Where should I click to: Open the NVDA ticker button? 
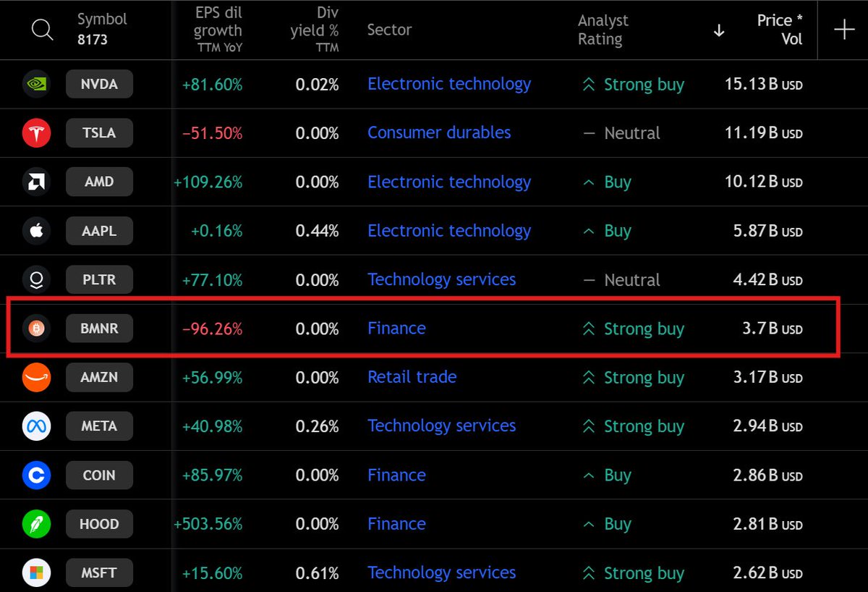tap(99, 84)
